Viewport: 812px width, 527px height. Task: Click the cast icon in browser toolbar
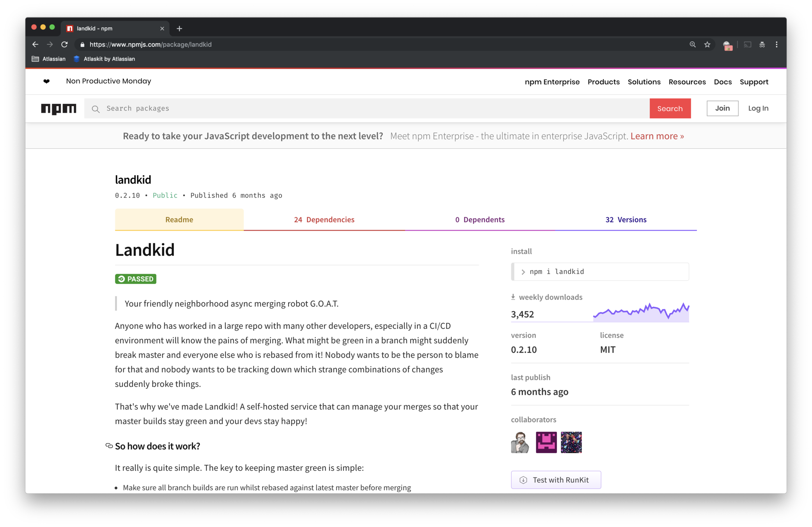[747, 45]
